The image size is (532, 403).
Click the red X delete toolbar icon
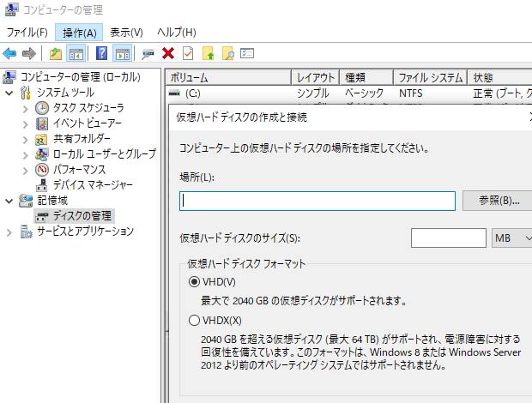point(168,54)
